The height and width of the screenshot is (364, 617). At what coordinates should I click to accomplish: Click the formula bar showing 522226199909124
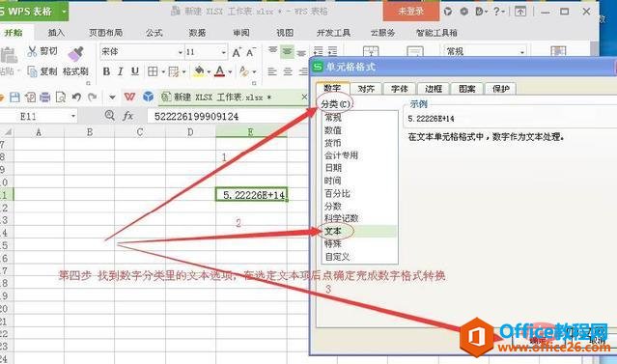tap(228, 117)
